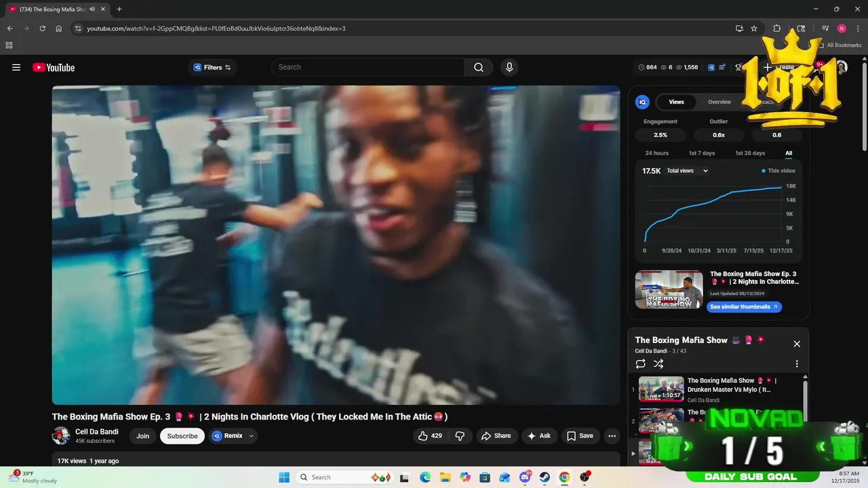868x488 pixels.
Task: Click the trophy icon in top bar
Action: [x=738, y=67]
